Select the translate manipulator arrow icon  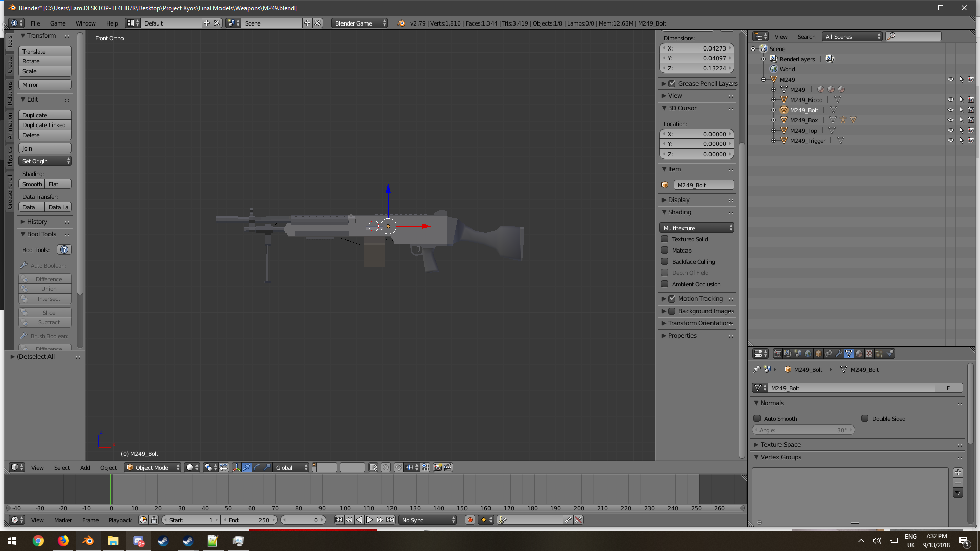coord(247,467)
